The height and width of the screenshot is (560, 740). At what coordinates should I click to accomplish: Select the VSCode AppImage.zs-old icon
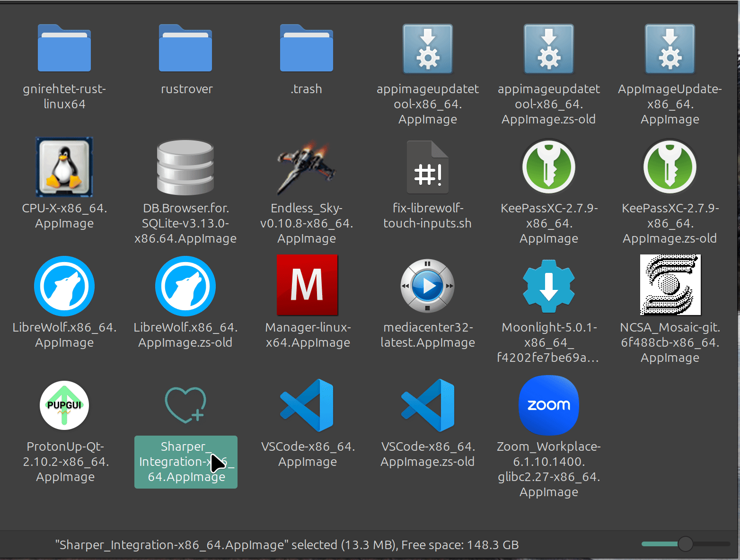coord(428,405)
